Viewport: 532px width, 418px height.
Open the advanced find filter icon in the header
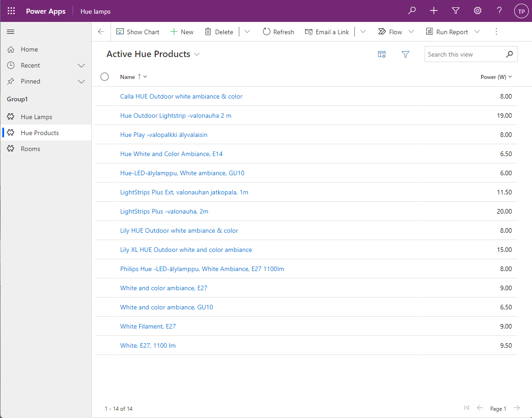[456, 11]
